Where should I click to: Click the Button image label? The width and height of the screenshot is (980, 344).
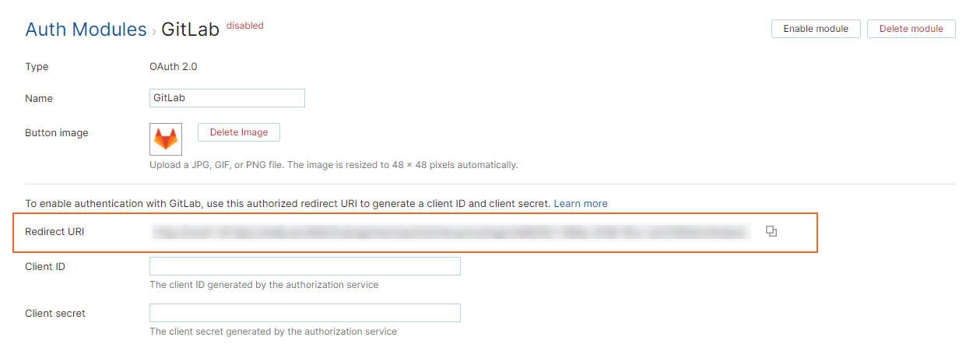click(x=57, y=133)
